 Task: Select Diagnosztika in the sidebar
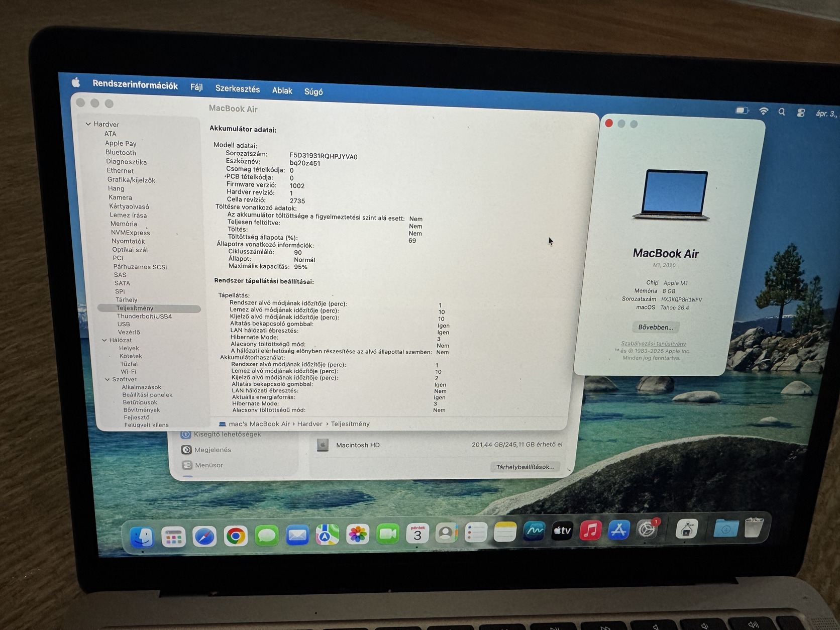(126, 162)
